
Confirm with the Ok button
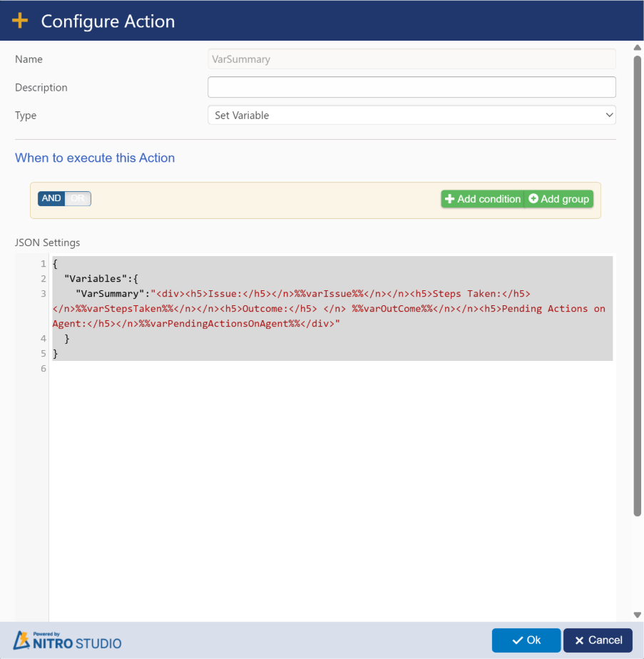[x=526, y=640]
